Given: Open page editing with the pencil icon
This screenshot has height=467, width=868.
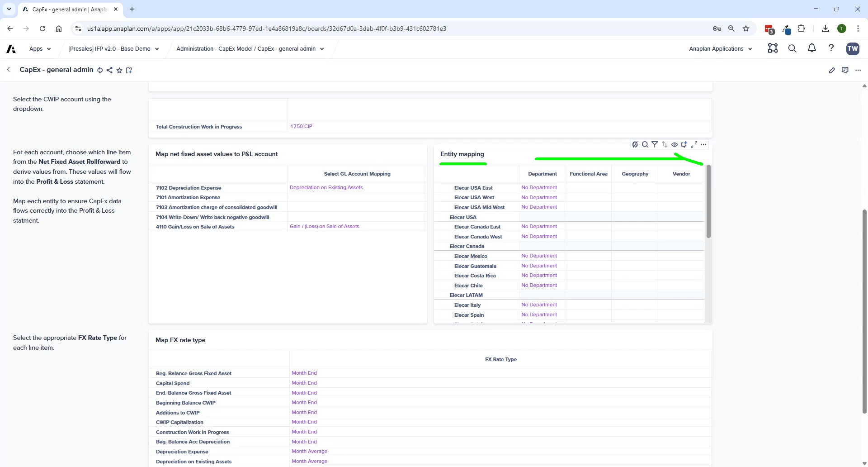Looking at the screenshot, I should pos(832,70).
